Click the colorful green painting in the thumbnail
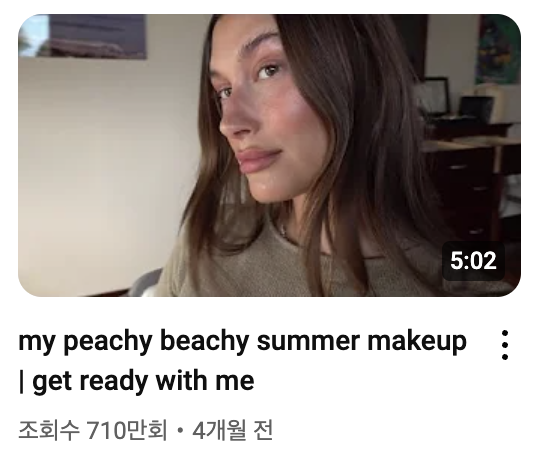This screenshot has height=460, width=538. point(498,48)
